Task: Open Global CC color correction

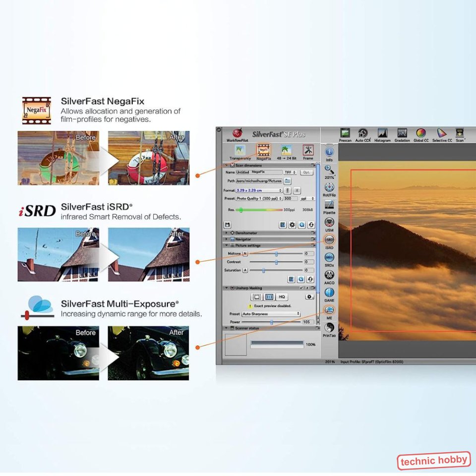Action: pos(420,134)
